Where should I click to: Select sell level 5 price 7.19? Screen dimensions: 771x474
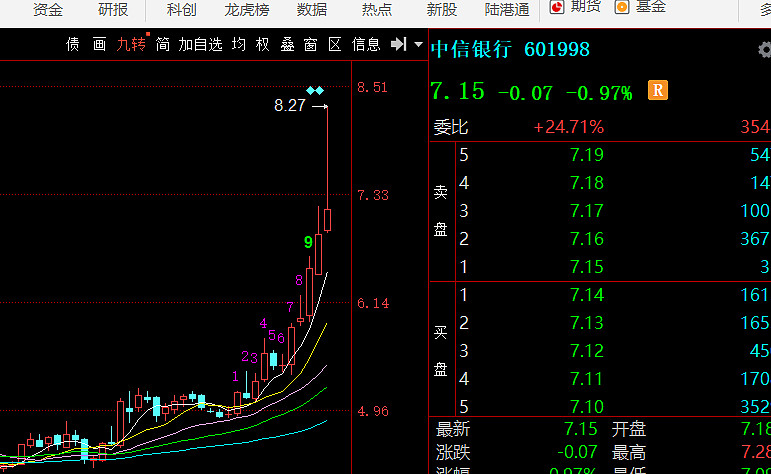(587, 155)
